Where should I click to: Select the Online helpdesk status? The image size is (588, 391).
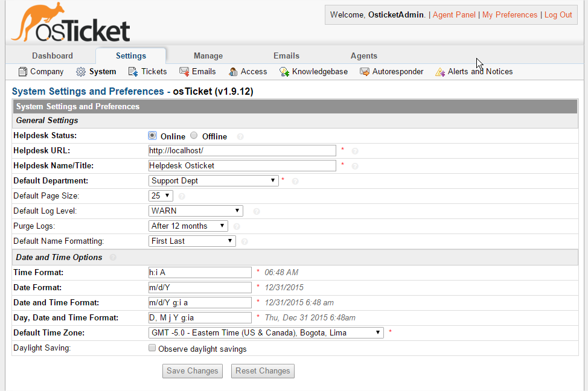(x=153, y=136)
